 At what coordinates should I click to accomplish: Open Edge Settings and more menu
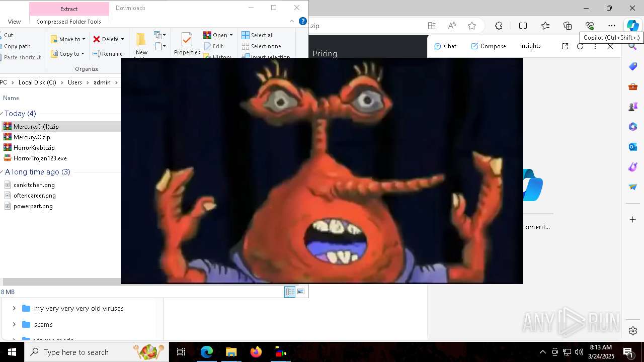pos(612,26)
